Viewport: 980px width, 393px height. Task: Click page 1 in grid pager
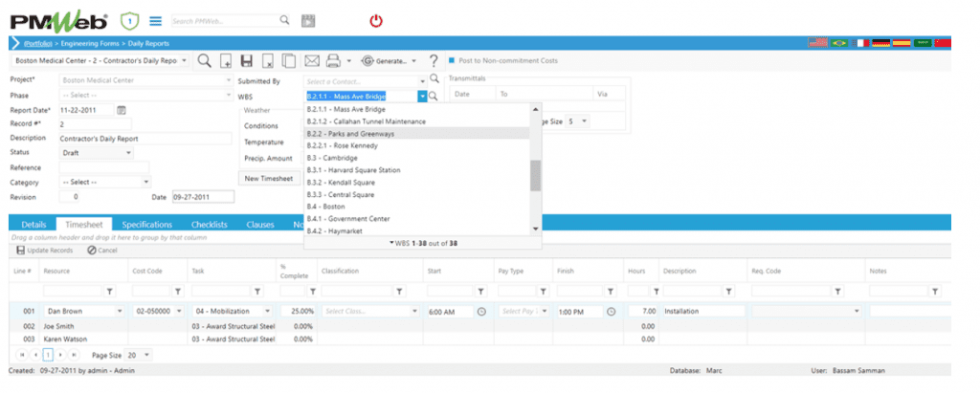click(48, 355)
